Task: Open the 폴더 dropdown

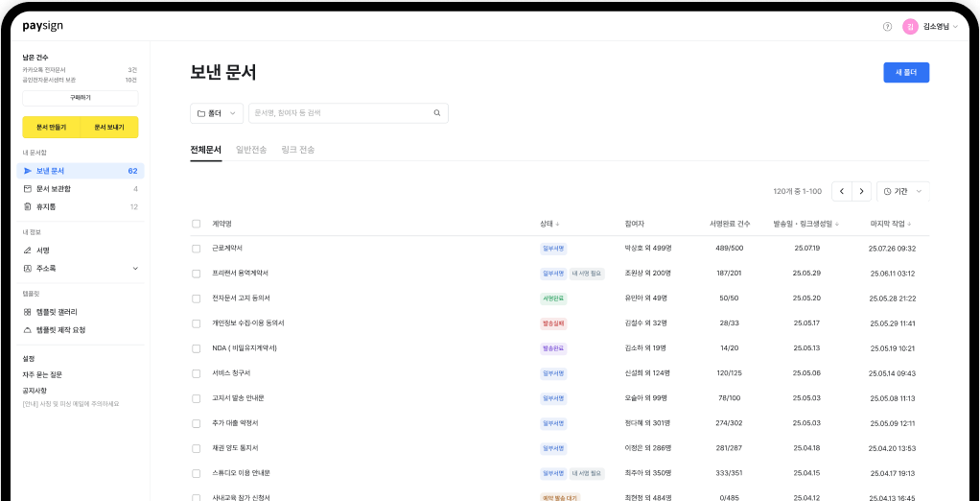Action: (x=217, y=113)
